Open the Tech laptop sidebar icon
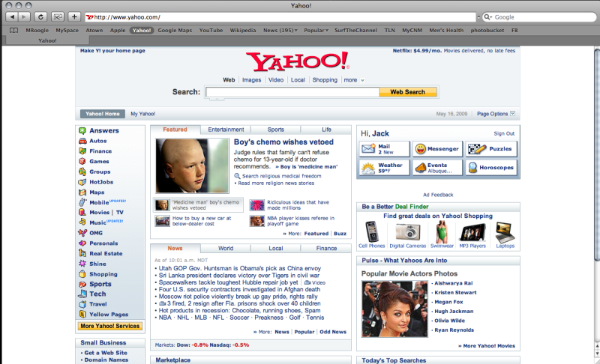The image size is (600, 364). [82, 294]
